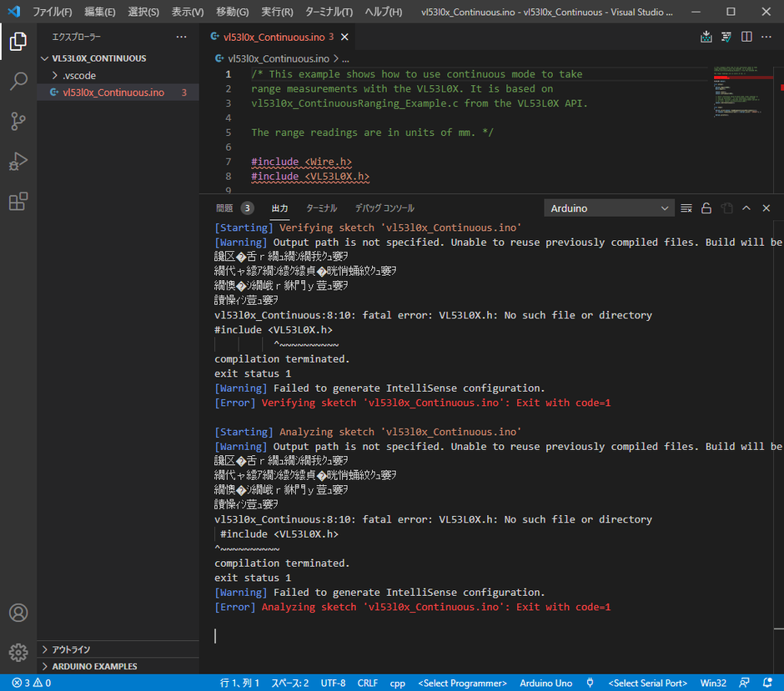
Task: Close the vl53l0x_Continuous.ino editor tab
Action: tap(344, 37)
